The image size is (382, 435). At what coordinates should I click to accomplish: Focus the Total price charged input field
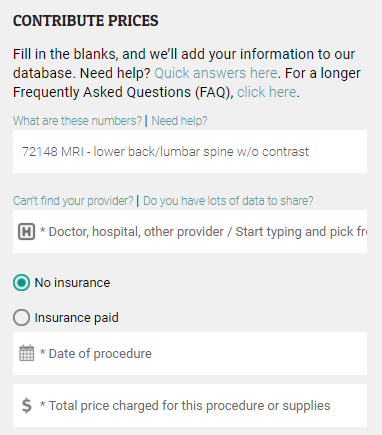tap(190, 406)
